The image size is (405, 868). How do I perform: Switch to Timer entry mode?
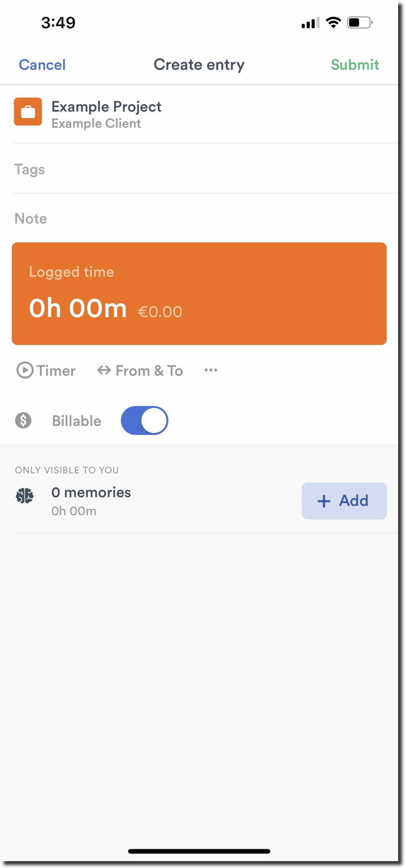(x=56, y=371)
